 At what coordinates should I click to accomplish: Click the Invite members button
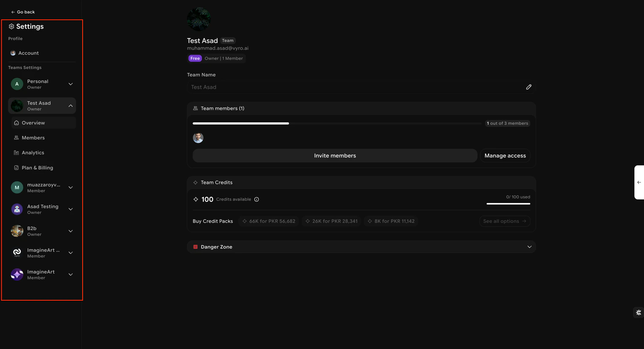click(335, 155)
